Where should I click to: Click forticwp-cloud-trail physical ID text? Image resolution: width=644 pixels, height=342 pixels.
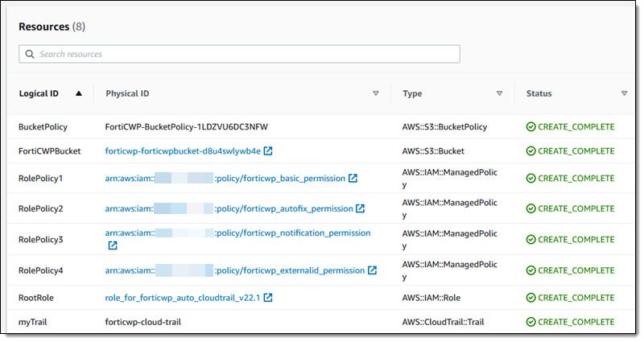[143, 322]
